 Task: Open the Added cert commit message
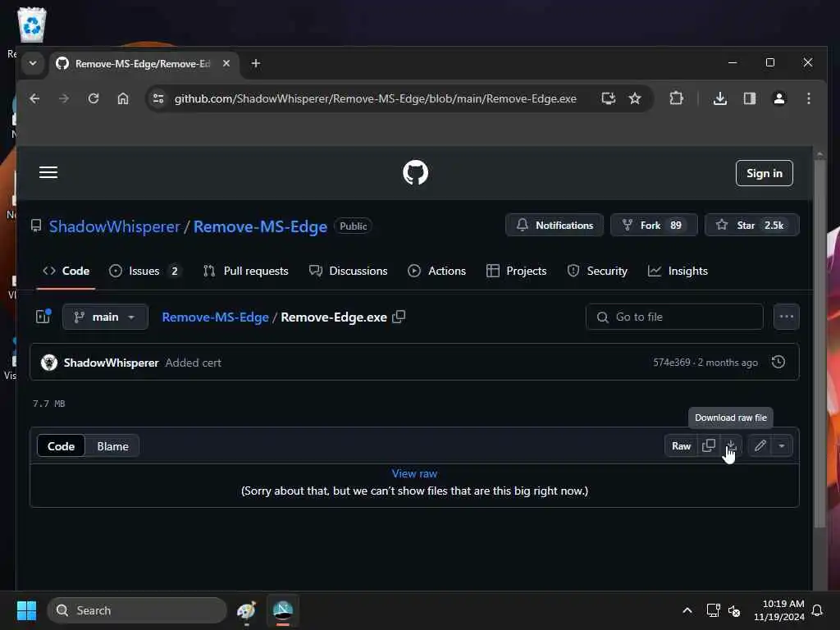pyautogui.click(x=193, y=363)
